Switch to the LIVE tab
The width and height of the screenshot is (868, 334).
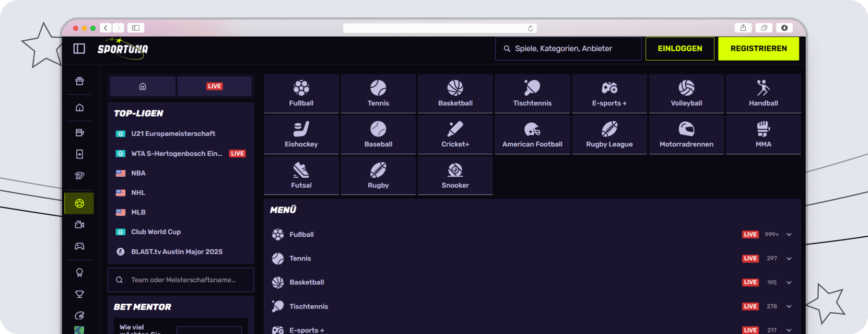[x=214, y=86]
